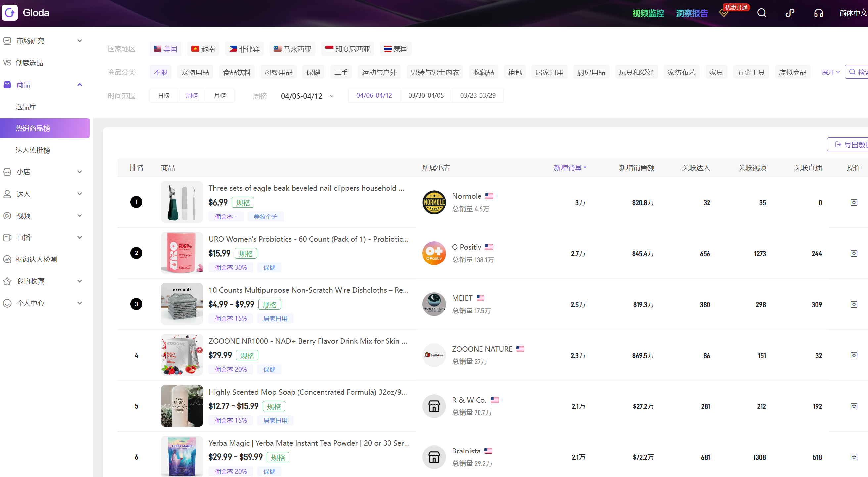Expand the 达人 sidebar menu

(80, 194)
